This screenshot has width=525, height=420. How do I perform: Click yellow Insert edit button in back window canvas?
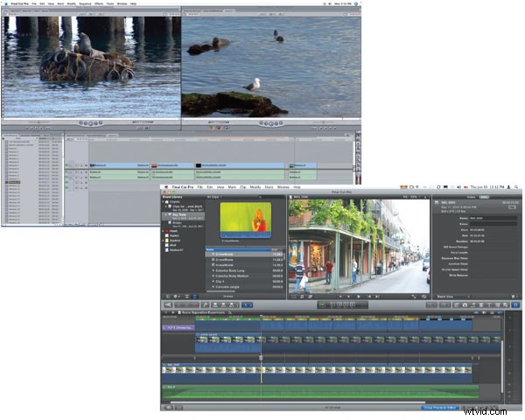coord(211,128)
